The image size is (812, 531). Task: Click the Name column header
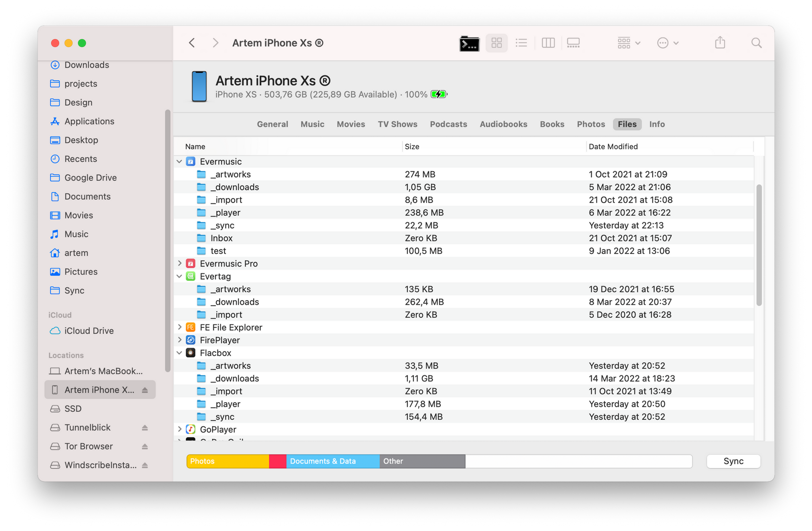point(195,146)
